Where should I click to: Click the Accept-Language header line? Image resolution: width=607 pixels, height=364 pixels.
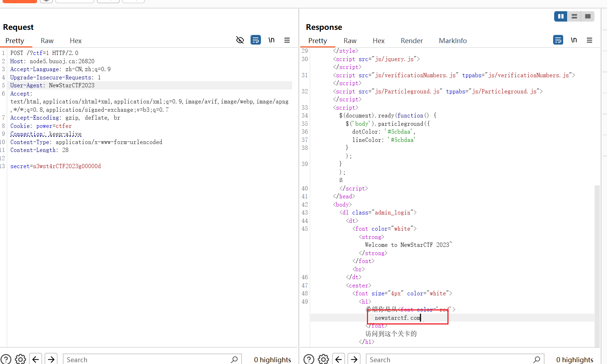[60, 69]
